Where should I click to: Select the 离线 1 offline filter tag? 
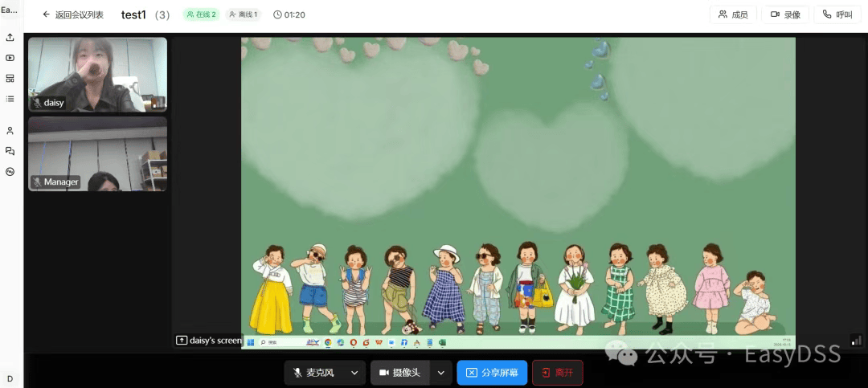point(244,14)
